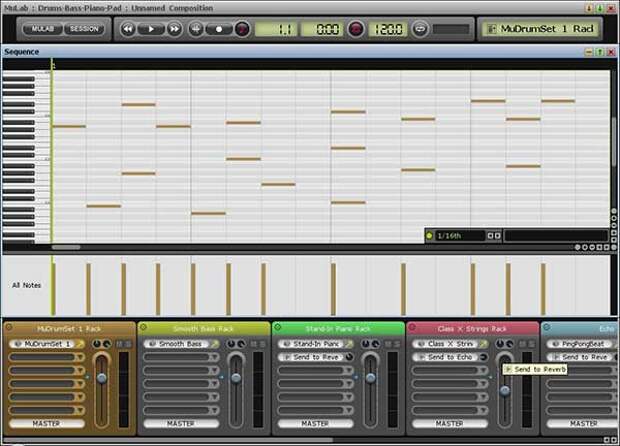Click the red circular button before tempo

(x=355, y=29)
